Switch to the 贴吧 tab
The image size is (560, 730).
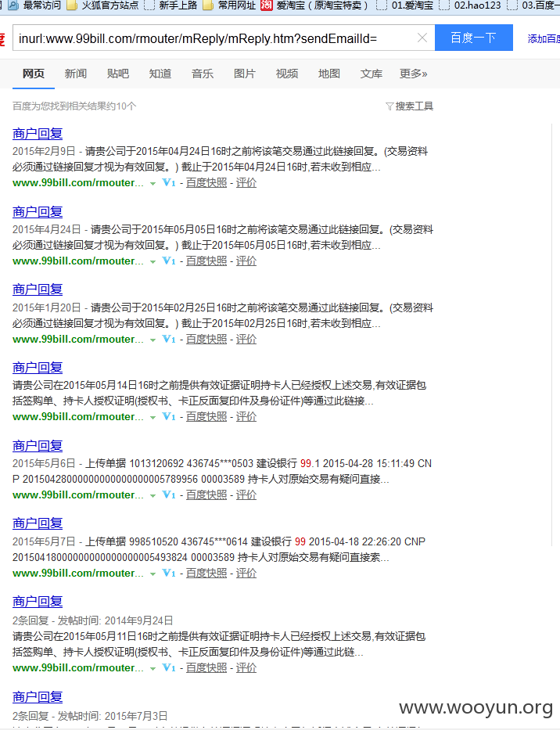point(118,74)
